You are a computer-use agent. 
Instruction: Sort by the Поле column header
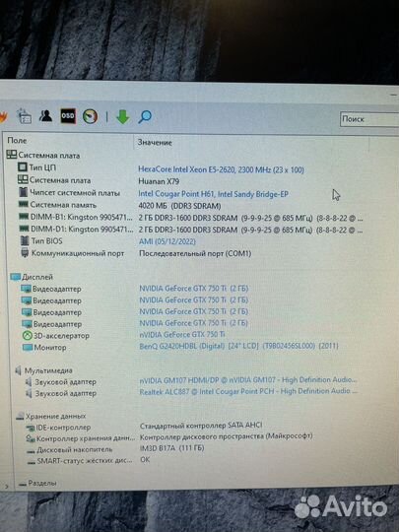point(17,140)
